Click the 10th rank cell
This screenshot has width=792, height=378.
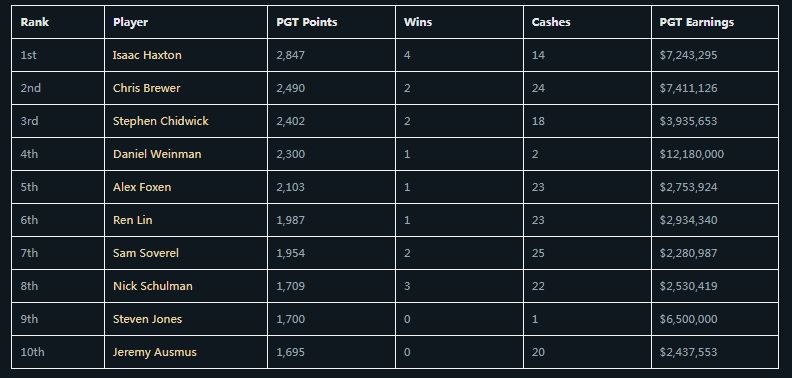click(32, 352)
